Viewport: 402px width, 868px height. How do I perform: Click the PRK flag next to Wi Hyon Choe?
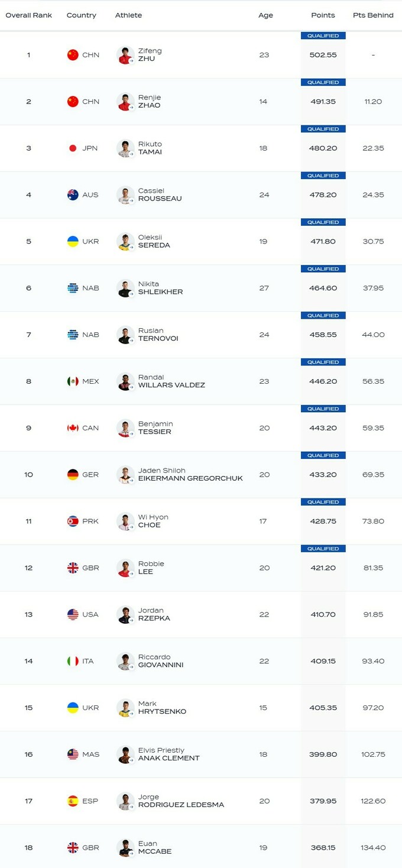click(73, 522)
